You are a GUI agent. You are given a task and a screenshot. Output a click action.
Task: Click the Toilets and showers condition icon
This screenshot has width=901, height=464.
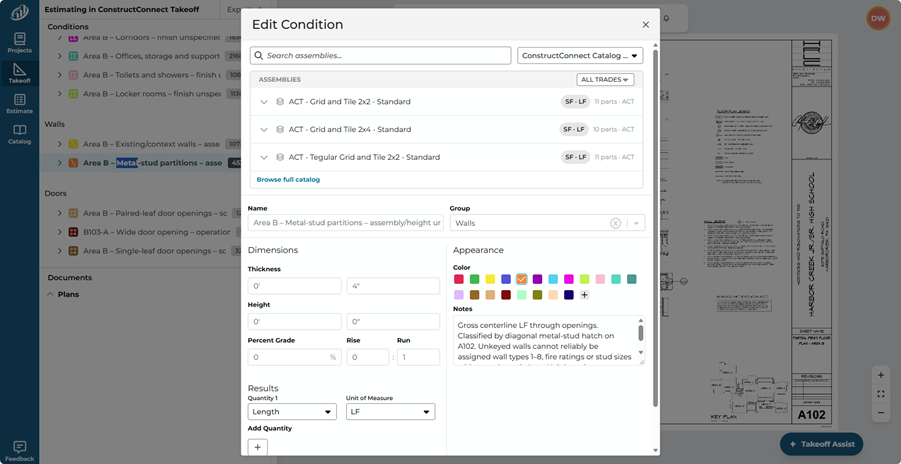coord(73,75)
